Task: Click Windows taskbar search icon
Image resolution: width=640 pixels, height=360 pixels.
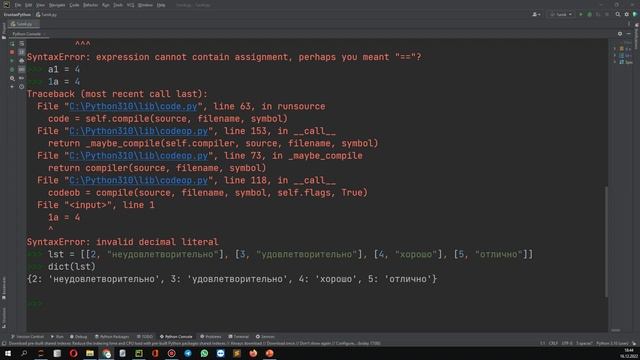Action: point(24,353)
